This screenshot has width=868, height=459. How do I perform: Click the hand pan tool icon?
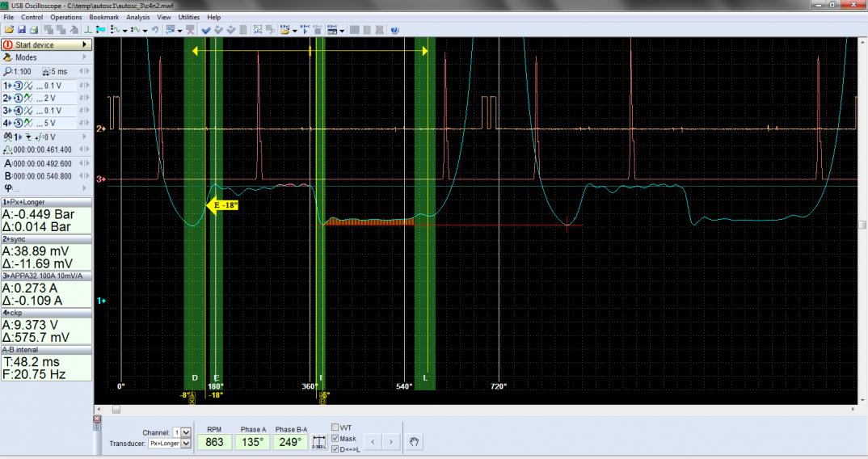coord(415,441)
